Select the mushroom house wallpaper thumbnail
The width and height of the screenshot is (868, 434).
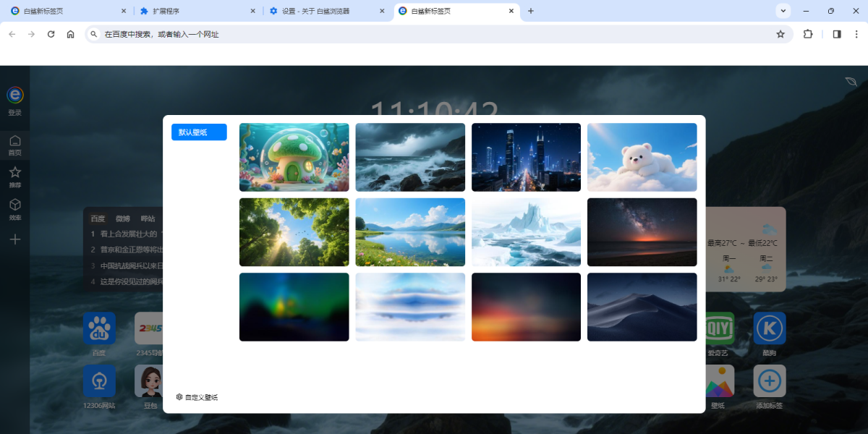[x=294, y=157]
